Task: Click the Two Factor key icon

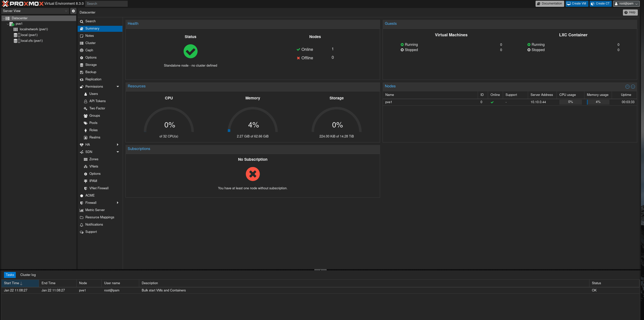Action: tap(86, 108)
